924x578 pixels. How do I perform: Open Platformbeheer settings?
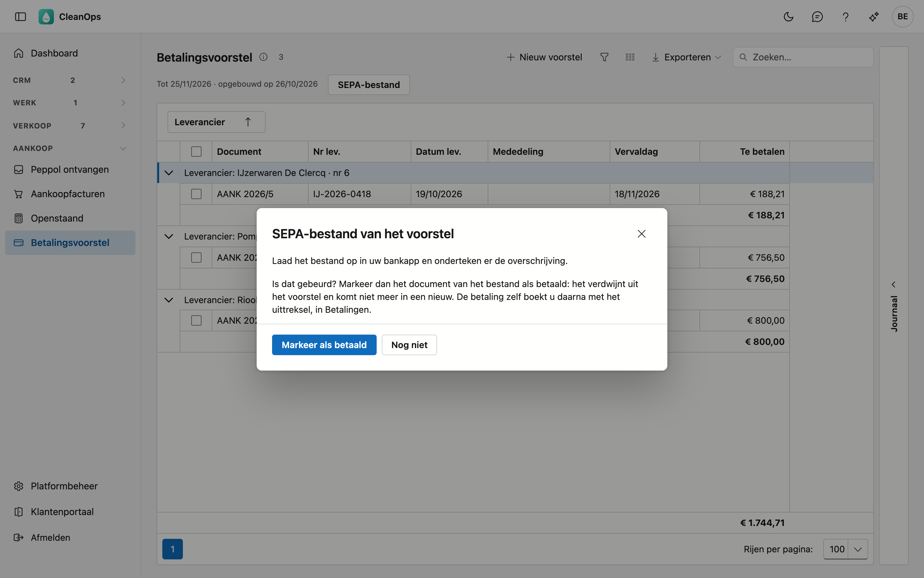(x=70, y=486)
